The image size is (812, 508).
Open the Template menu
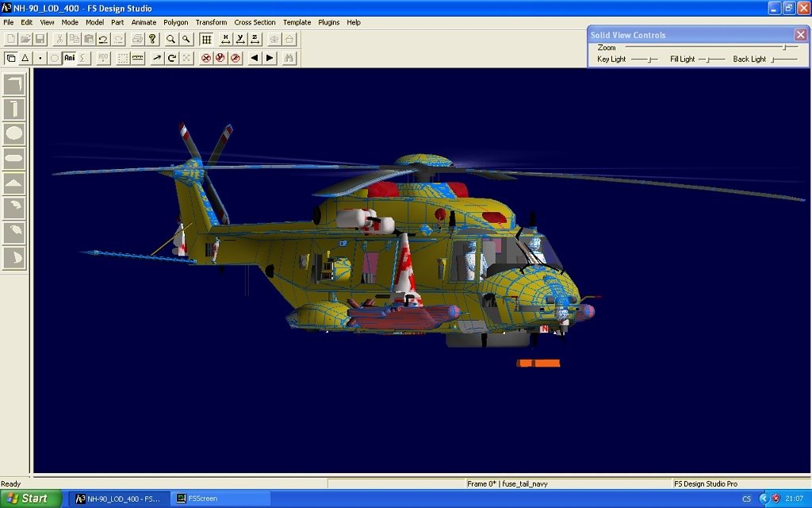(x=297, y=22)
